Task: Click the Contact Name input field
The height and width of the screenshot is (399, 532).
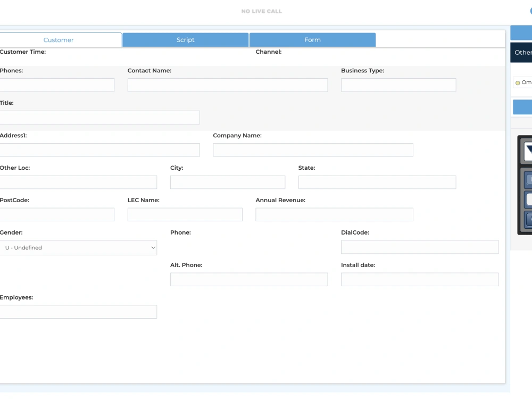Action: (x=227, y=85)
